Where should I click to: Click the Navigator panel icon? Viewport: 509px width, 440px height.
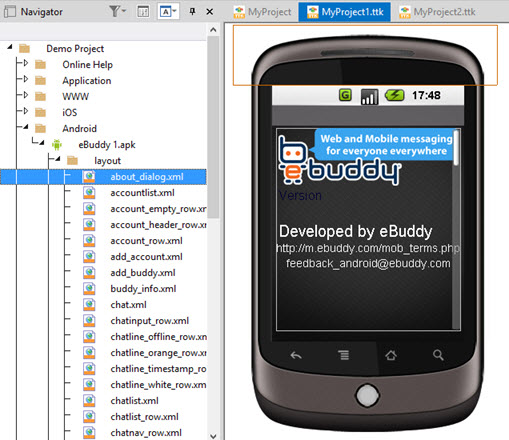pyautogui.click(x=10, y=12)
